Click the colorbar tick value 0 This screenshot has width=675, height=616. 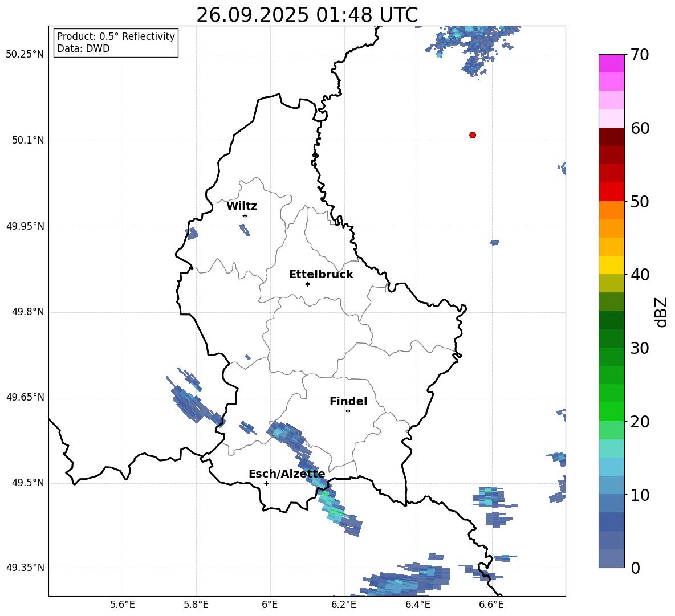click(636, 568)
